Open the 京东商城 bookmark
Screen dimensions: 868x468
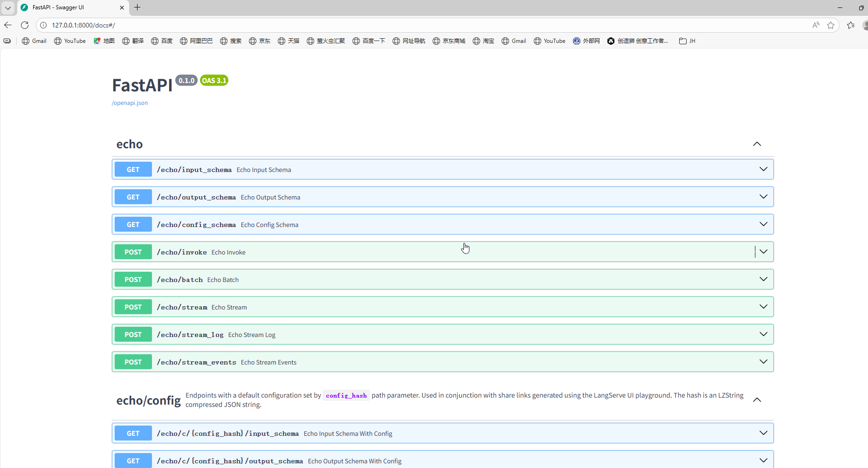click(x=449, y=41)
